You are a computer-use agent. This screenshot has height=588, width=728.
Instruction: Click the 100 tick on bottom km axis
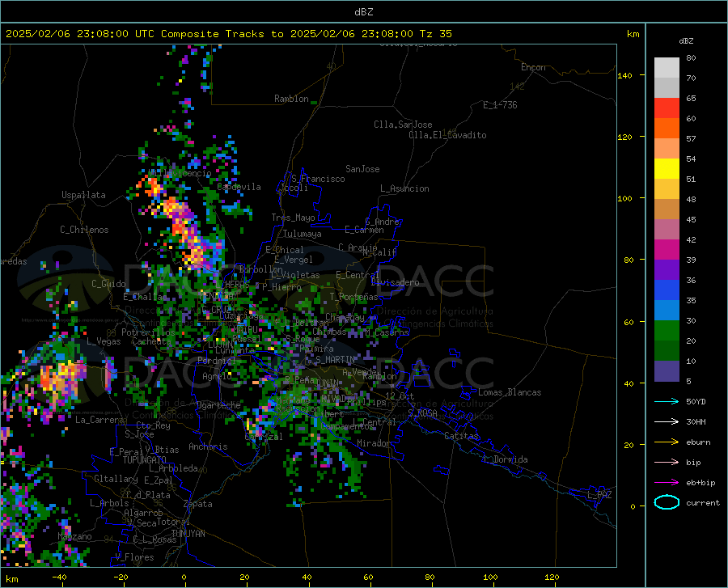coord(490,577)
